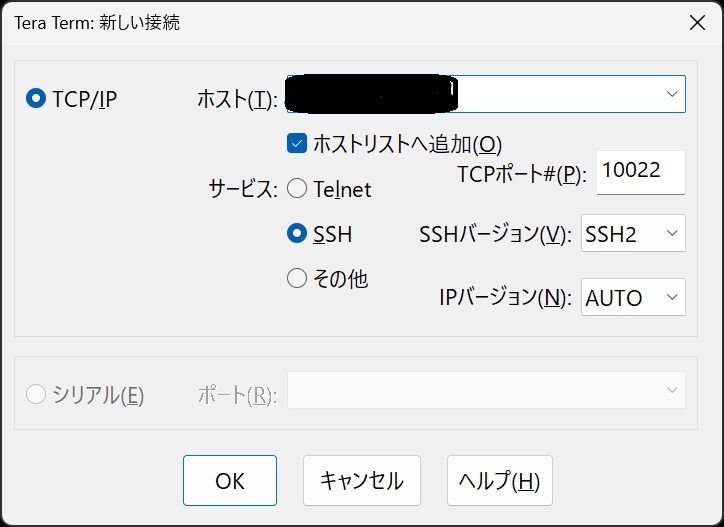Click the ホスト(T): label text
The width and height of the screenshot is (724, 527).
coord(237,98)
